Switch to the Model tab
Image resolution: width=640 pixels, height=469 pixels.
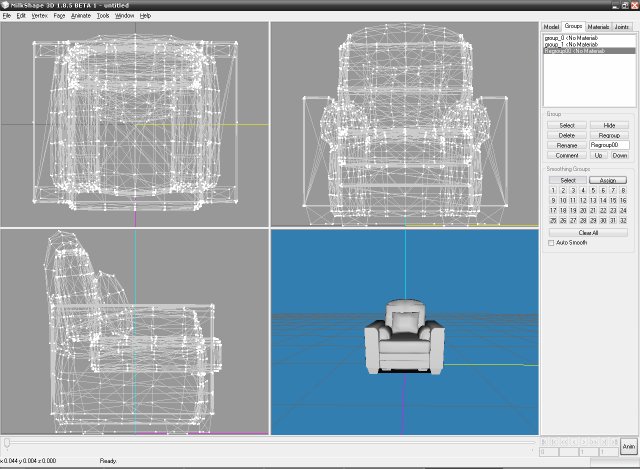(x=551, y=26)
